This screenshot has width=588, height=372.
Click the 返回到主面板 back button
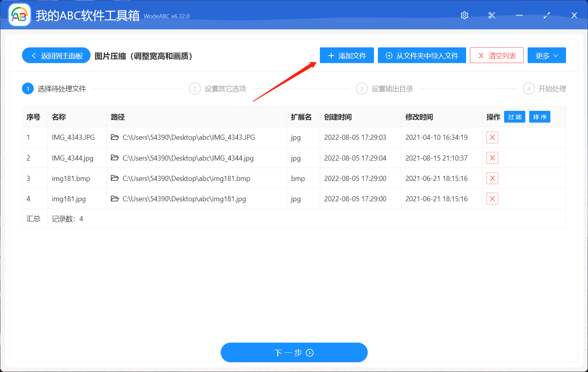point(56,55)
